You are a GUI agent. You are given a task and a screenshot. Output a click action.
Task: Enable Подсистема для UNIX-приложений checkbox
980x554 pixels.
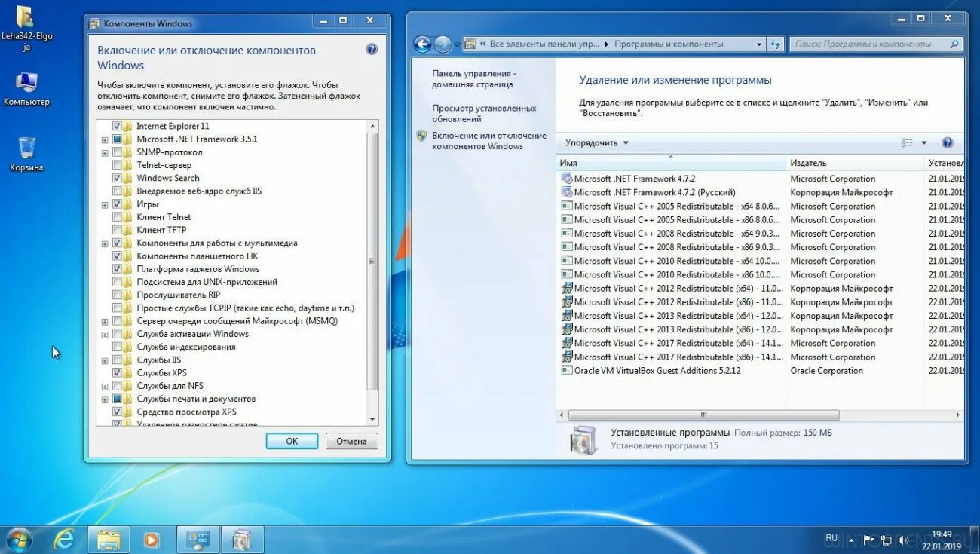117,282
